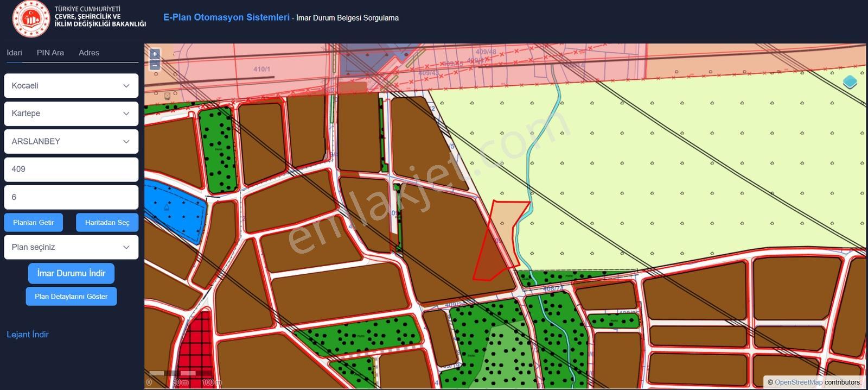Zoom in the map with plus button

click(x=155, y=54)
